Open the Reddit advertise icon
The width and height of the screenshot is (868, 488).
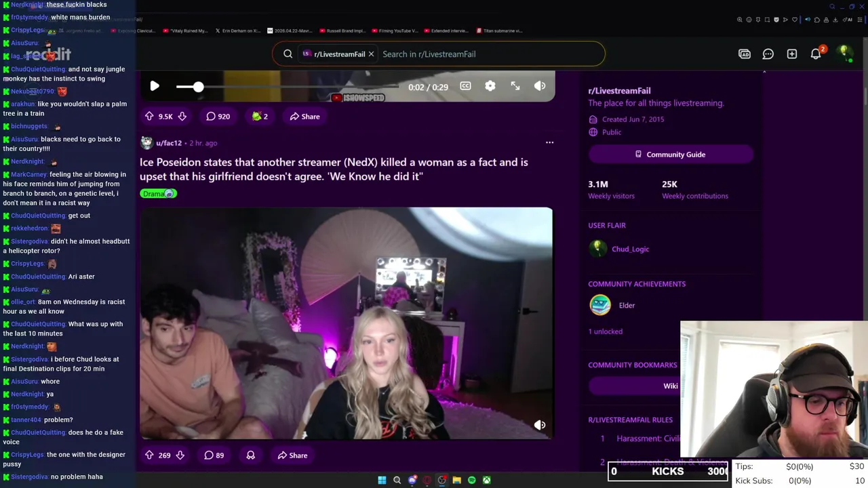pos(745,54)
